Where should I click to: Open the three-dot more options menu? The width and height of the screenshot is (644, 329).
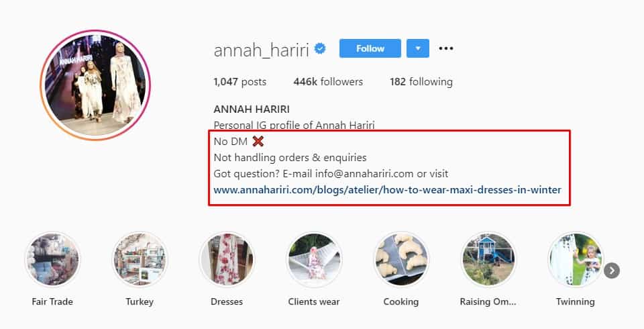pos(445,48)
